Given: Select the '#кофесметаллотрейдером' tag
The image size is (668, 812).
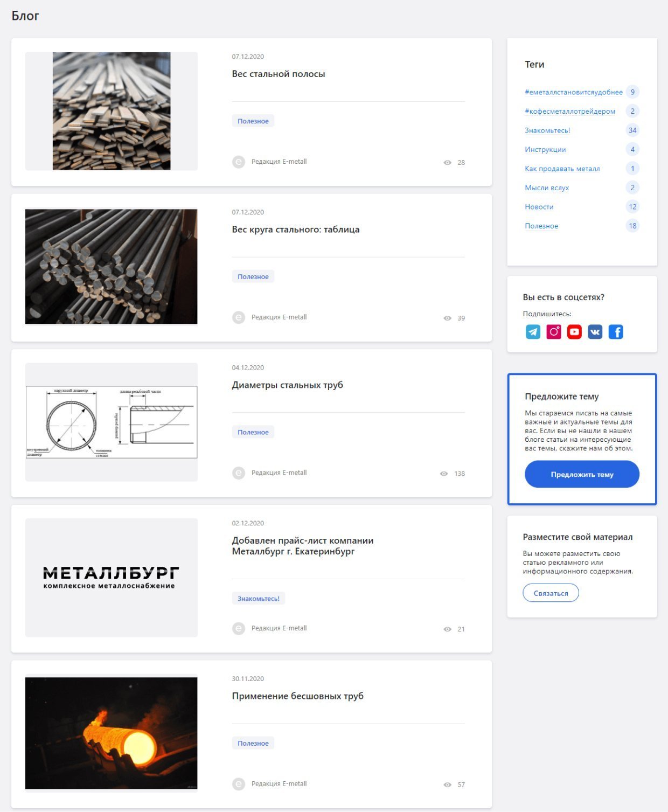Looking at the screenshot, I should (570, 111).
